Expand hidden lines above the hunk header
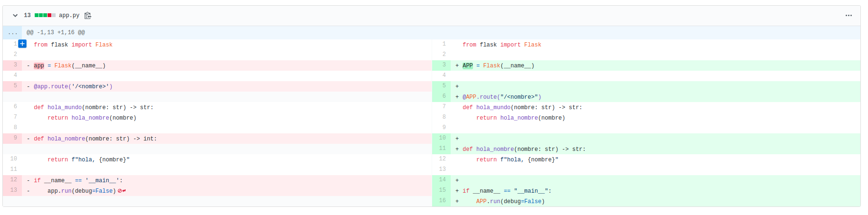The height and width of the screenshot is (215, 868). pos(12,33)
